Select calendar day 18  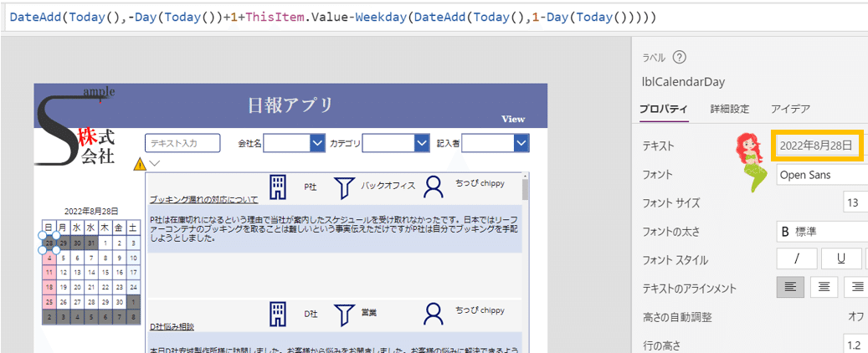(x=49, y=288)
